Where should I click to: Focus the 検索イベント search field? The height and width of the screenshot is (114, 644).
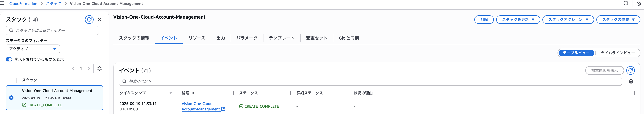click(370, 81)
